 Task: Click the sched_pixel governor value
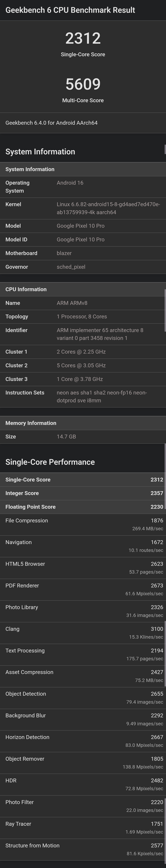coord(71,267)
